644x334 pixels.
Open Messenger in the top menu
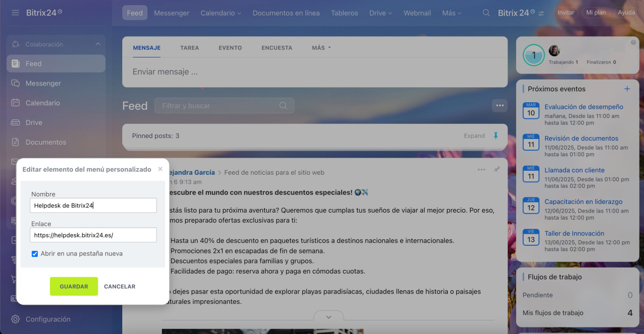[172, 13]
